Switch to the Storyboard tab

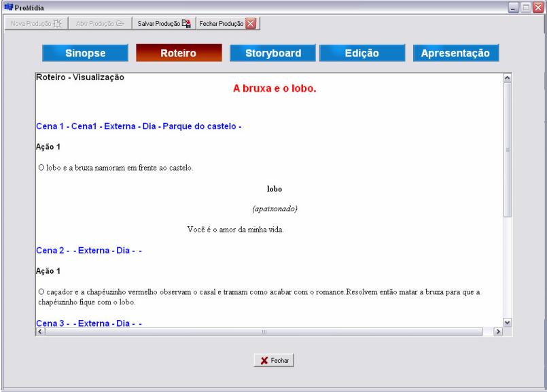click(x=272, y=54)
